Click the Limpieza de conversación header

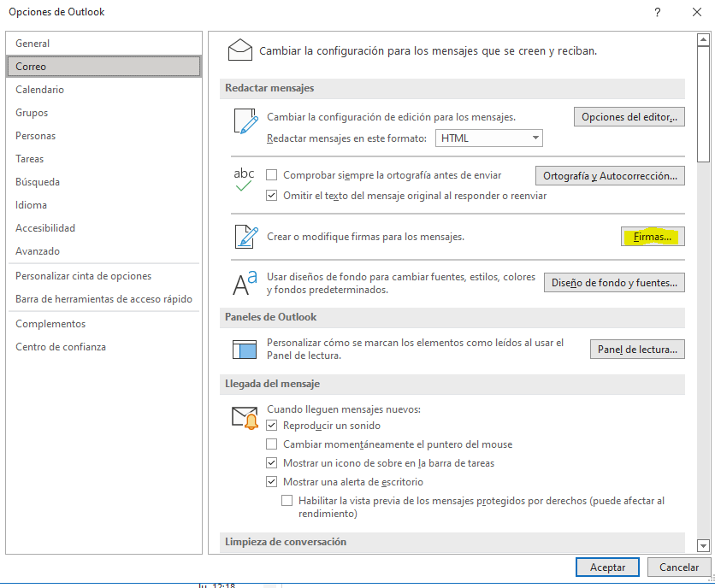point(452,542)
